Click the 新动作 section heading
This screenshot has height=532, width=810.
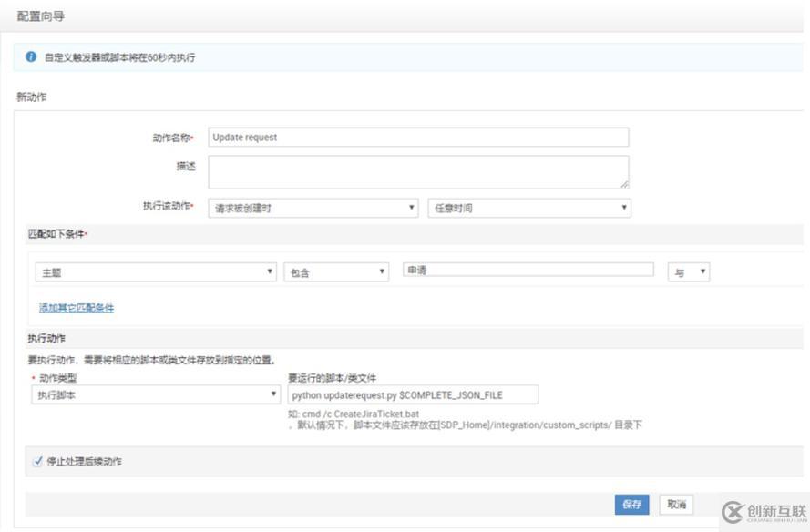[x=32, y=97]
